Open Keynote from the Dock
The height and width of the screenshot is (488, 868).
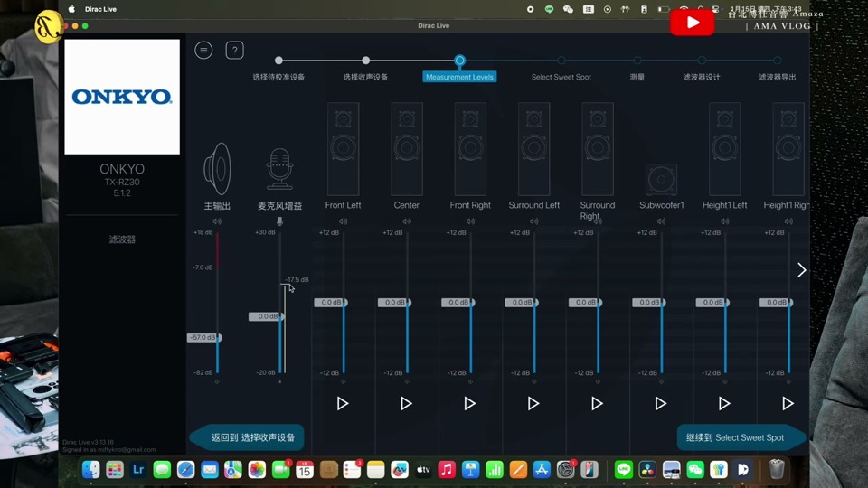470,470
